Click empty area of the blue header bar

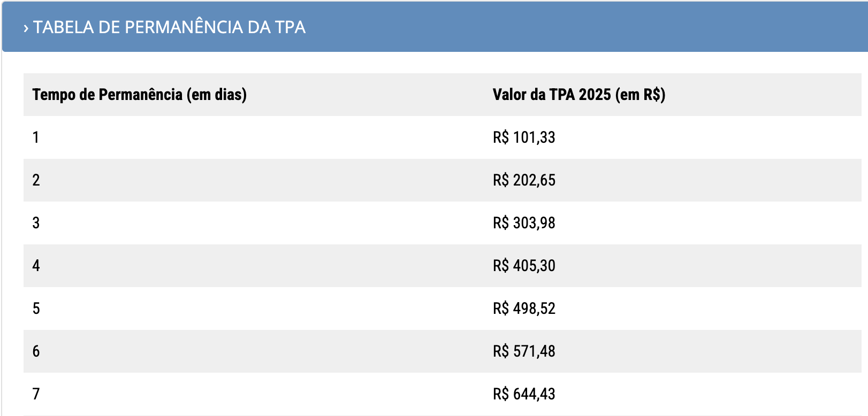[x=589, y=27]
